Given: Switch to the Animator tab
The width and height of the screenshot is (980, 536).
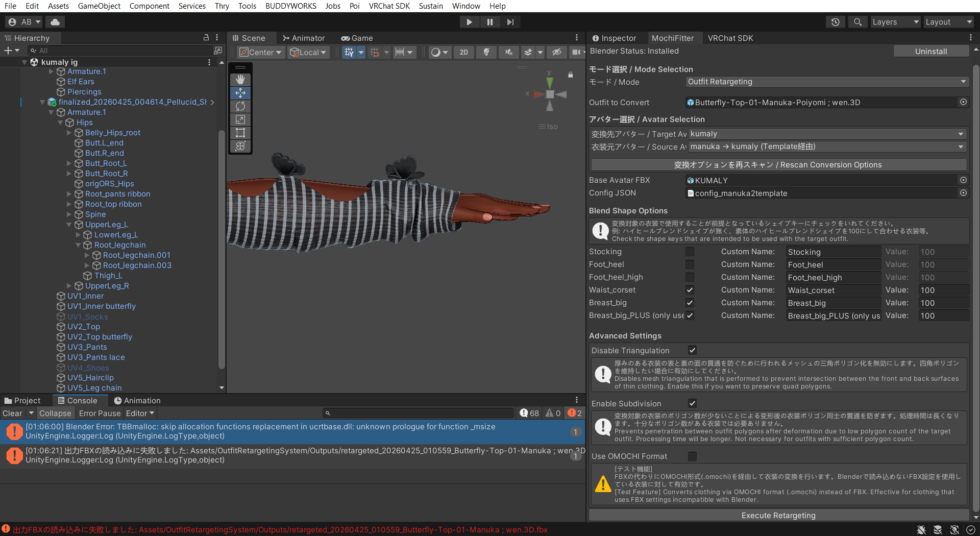Looking at the screenshot, I should coord(304,38).
